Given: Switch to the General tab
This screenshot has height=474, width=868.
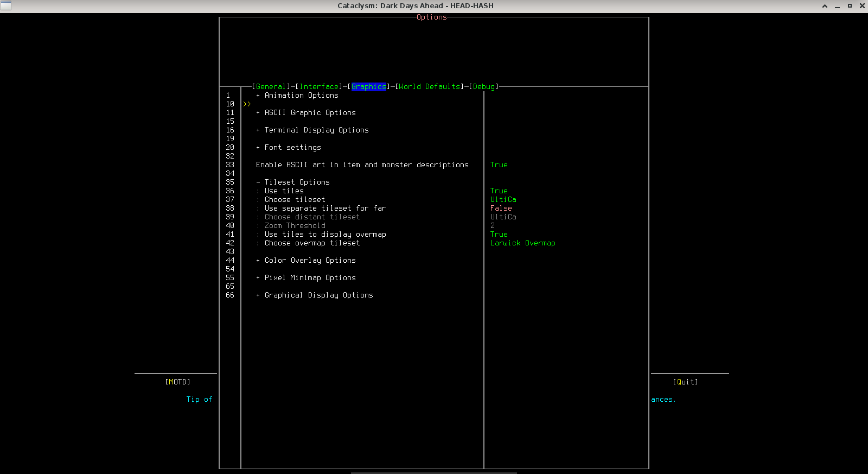Looking at the screenshot, I should [271, 87].
